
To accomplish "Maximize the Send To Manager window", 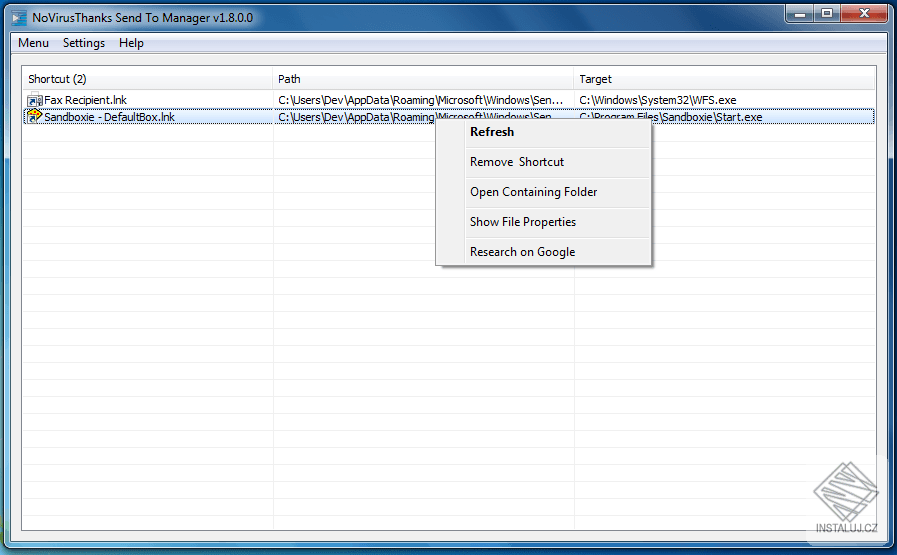I will (x=827, y=14).
